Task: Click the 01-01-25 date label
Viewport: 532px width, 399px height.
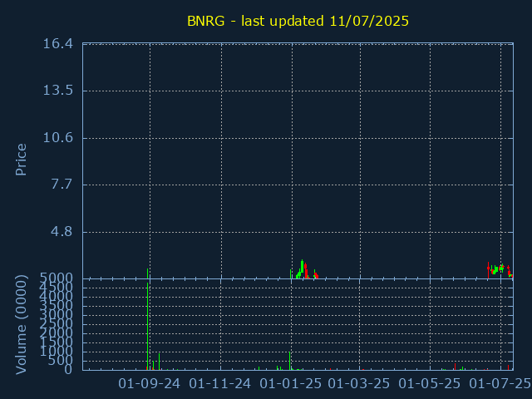Action: [x=290, y=384]
